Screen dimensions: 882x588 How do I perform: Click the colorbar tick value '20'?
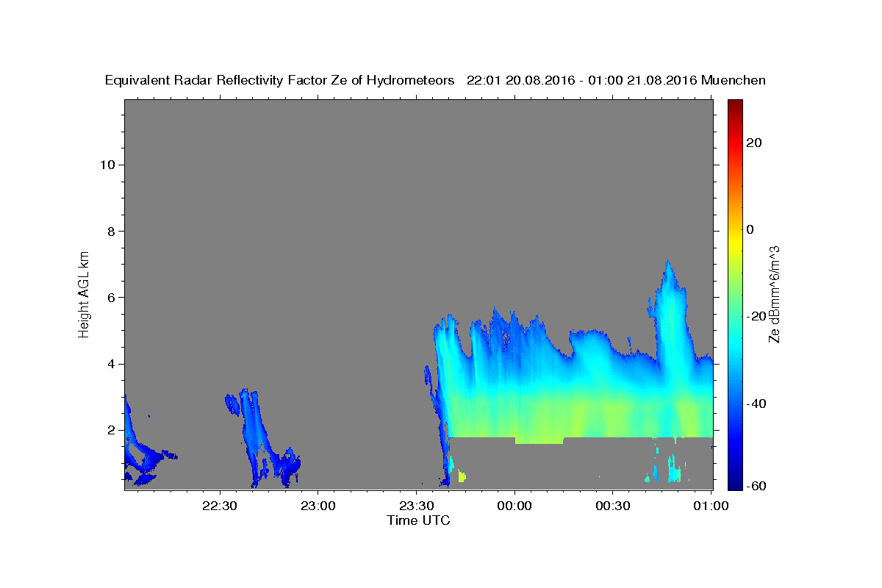(754, 143)
